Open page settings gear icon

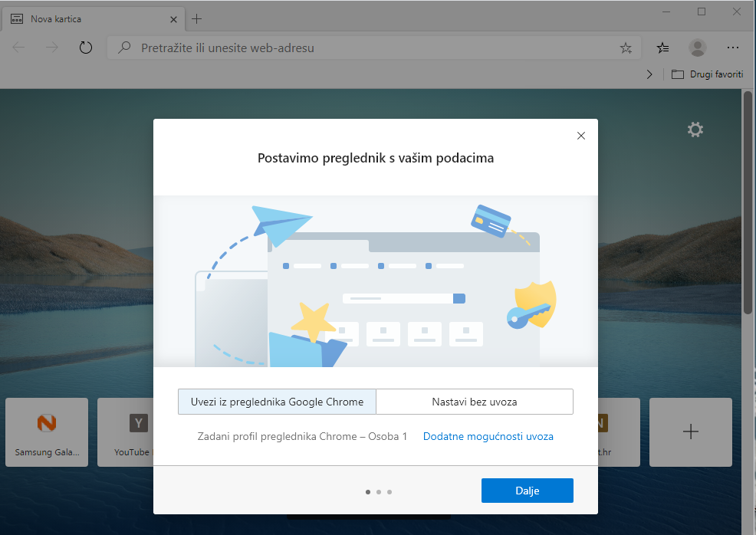coord(695,130)
